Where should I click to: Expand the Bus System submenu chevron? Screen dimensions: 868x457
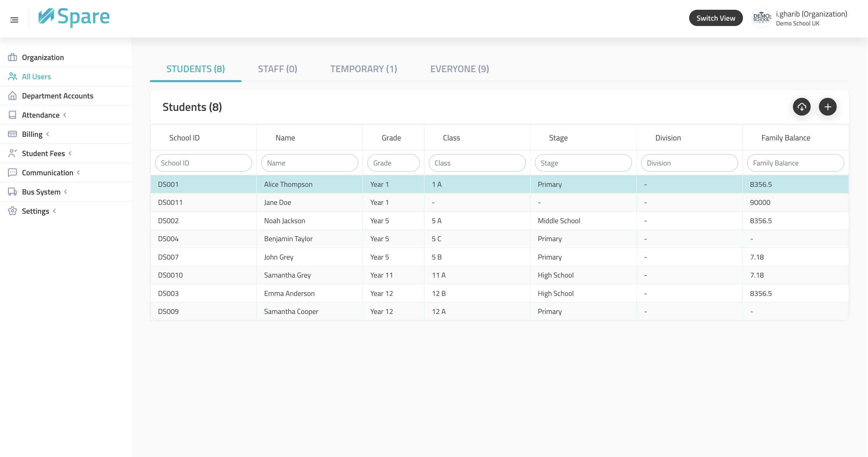(66, 192)
